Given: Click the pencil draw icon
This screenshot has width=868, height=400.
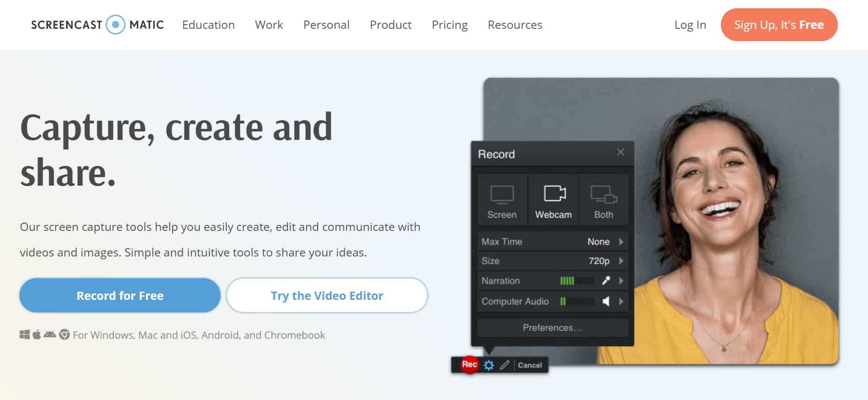Looking at the screenshot, I should [504, 365].
